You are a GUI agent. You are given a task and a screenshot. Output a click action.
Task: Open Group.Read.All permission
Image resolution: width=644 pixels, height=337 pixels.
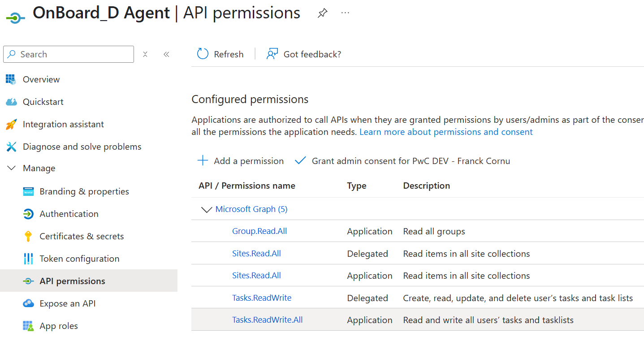tap(259, 231)
